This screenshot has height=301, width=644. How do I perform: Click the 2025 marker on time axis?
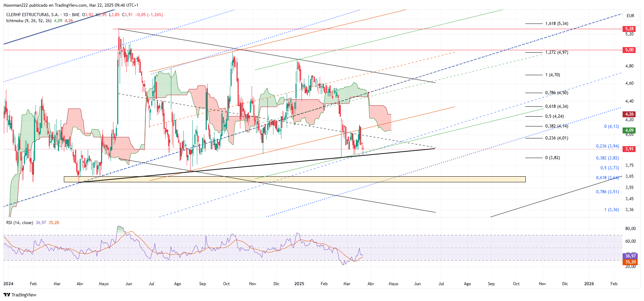coord(299,284)
